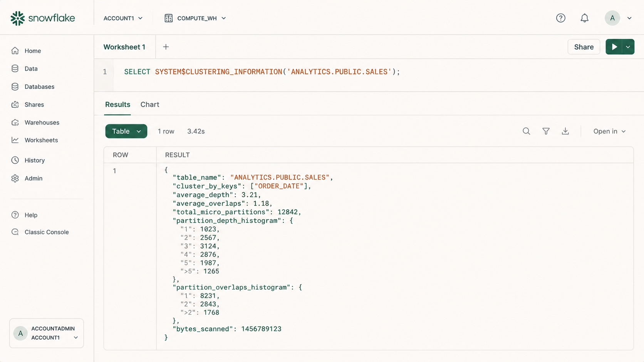Click the Help sidebar question icon
The image size is (644, 362).
pos(15,215)
